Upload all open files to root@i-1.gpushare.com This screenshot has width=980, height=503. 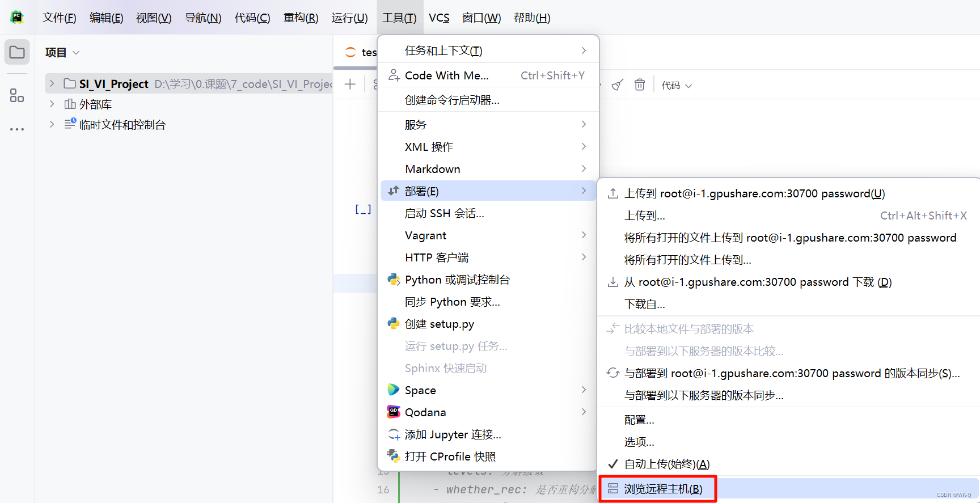pyautogui.click(x=788, y=238)
